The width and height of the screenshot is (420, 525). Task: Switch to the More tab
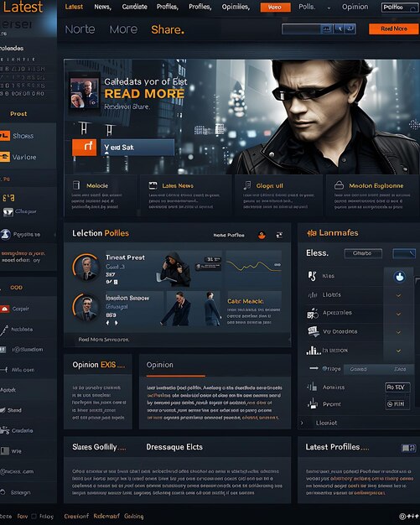(x=123, y=29)
